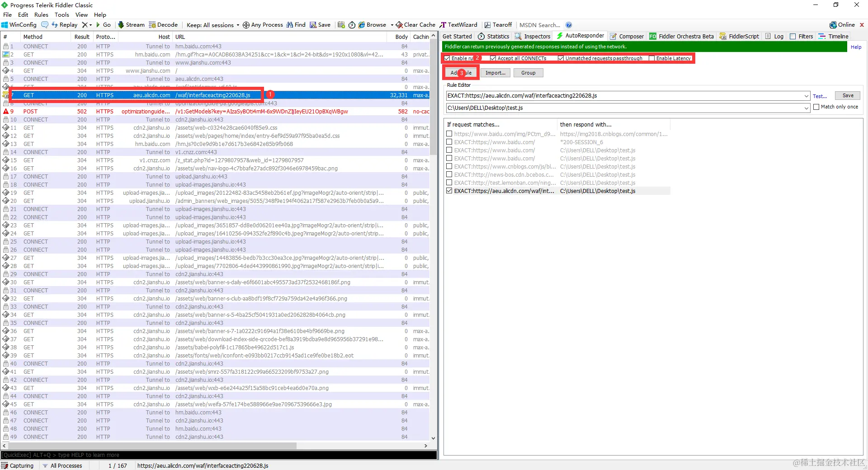868x470 pixels.
Task: Enable the news-bos.cdn.bcebos rule checkbox
Action: (x=449, y=174)
